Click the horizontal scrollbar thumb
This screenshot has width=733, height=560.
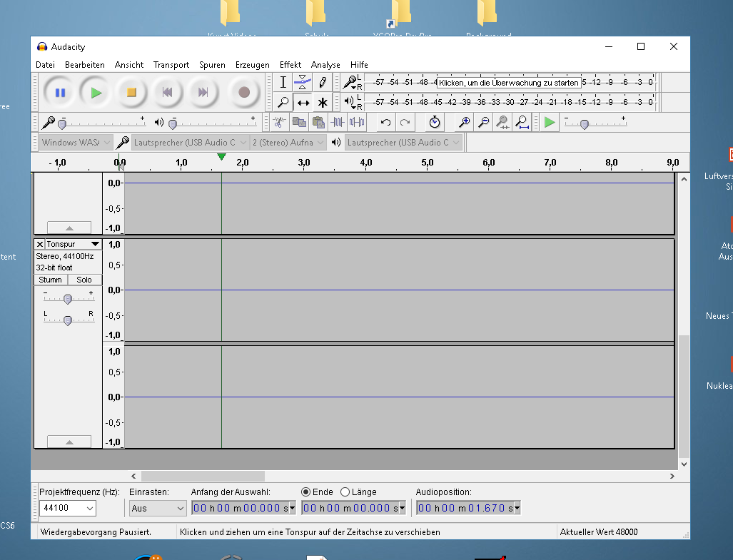tap(203, 476)
